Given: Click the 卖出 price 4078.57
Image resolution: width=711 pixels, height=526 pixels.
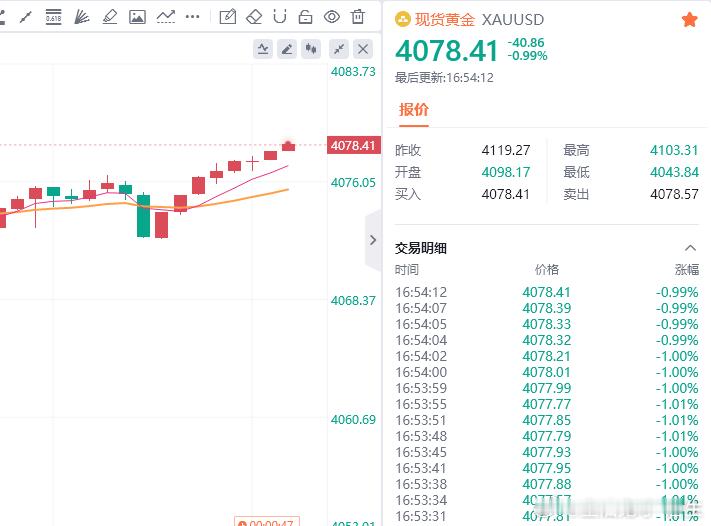Looking at the screenshot, I should tap(674, 195).
